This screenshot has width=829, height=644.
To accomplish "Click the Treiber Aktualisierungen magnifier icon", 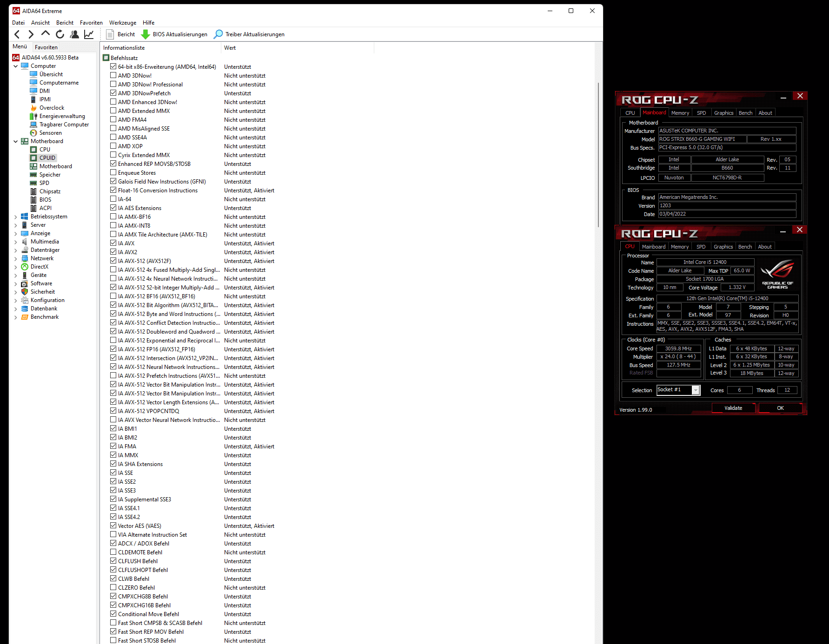I will point(218,34).
